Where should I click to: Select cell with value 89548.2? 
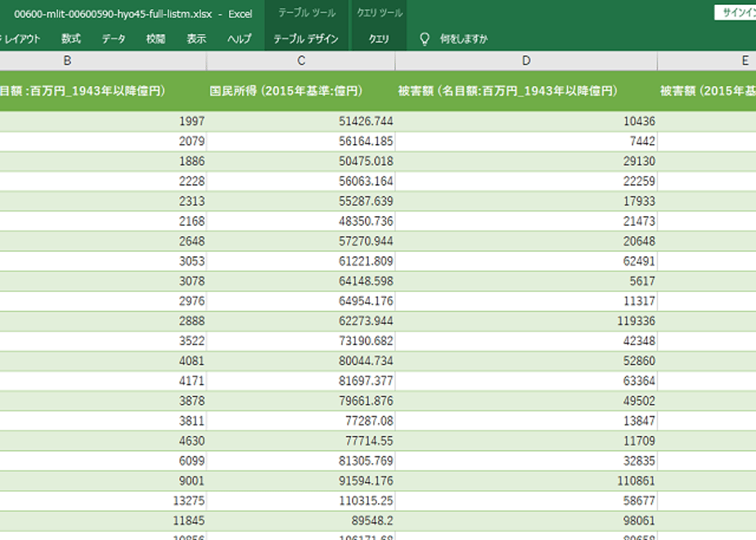point(301,521)
